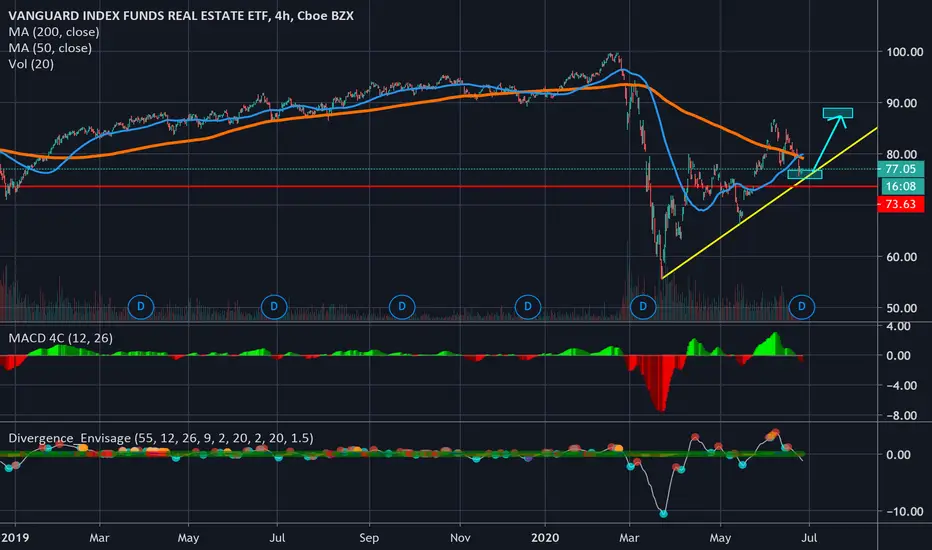Click the red 73.63 price level label
The height and width of the screenshot is (550, 932).
pyautogui.click(x=900, y=205)
